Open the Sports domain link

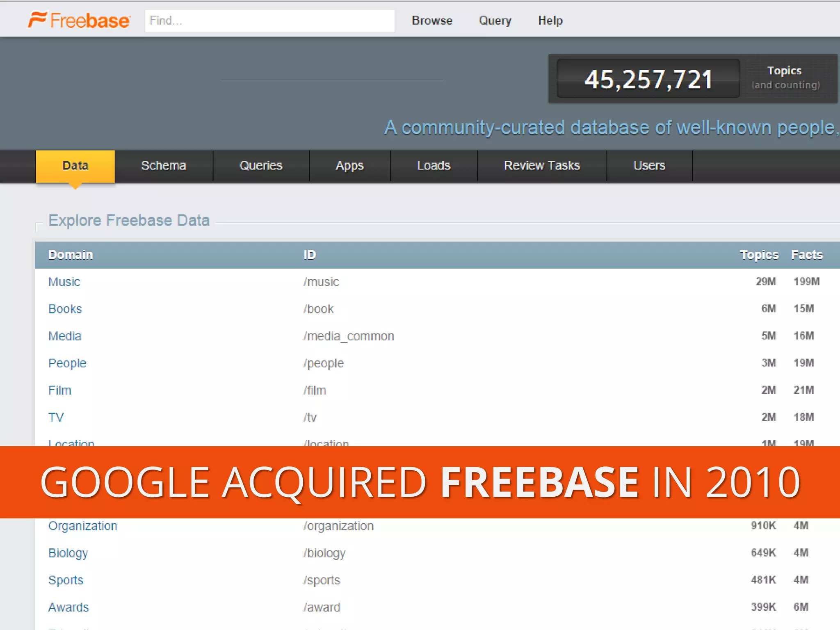[66, 580]
